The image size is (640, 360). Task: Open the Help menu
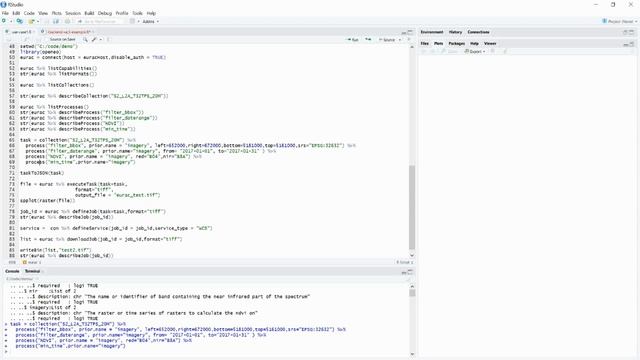tap(151, 13)
